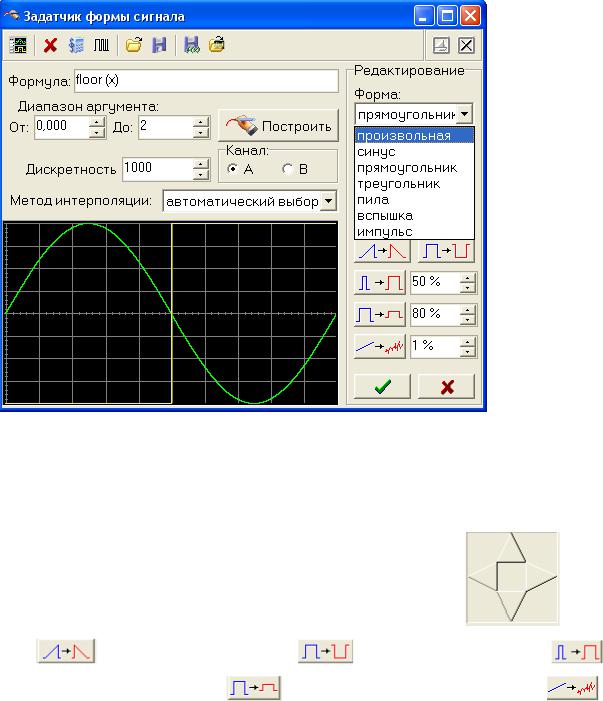Open the Форма dropdown arrow

click(465, 114)
